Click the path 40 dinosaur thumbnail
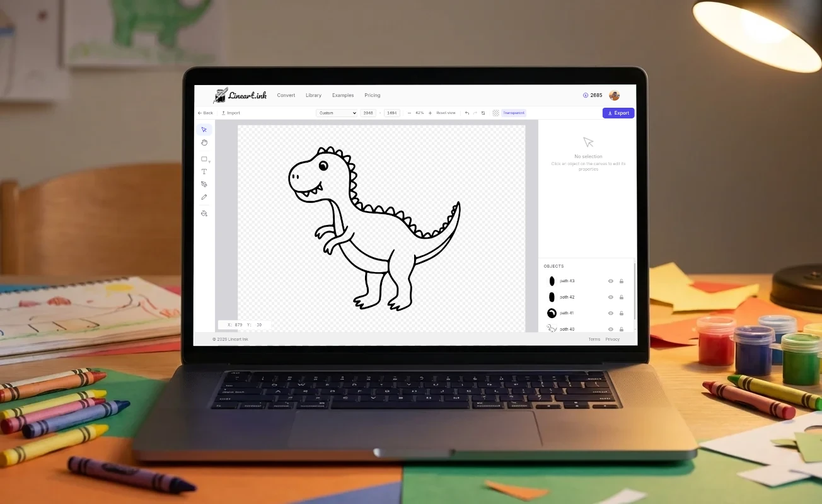 [x=552, y=328]
